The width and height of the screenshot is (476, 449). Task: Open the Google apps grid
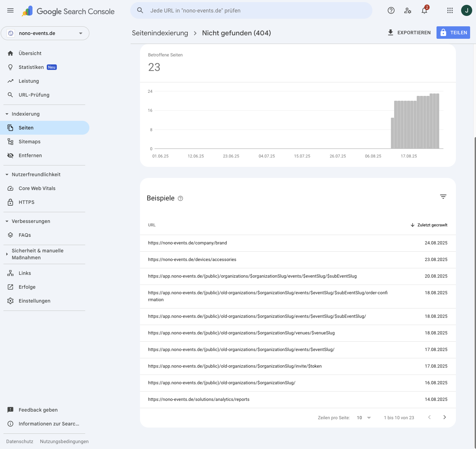[x=450, y=10]
